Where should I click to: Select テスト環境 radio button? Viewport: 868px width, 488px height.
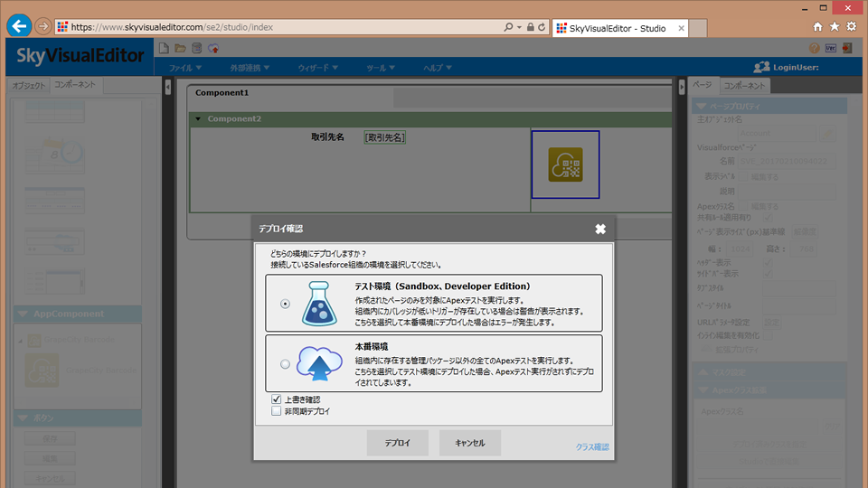285,304
